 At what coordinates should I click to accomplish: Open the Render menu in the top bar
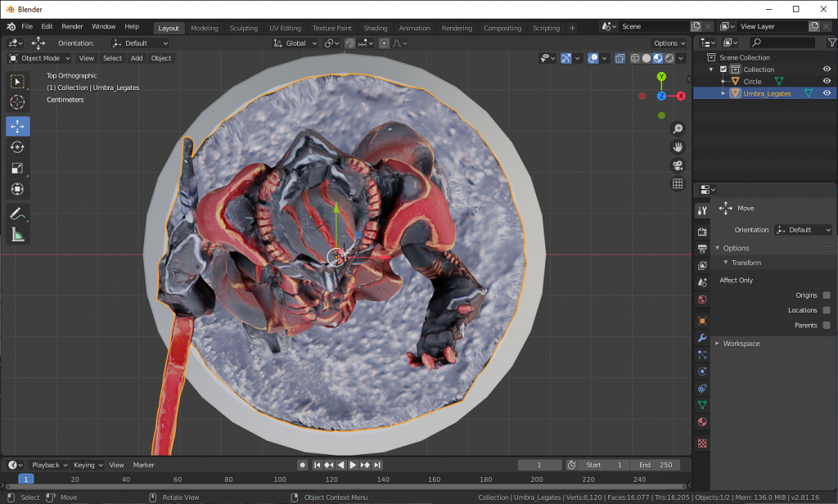(x=72, y=25)
